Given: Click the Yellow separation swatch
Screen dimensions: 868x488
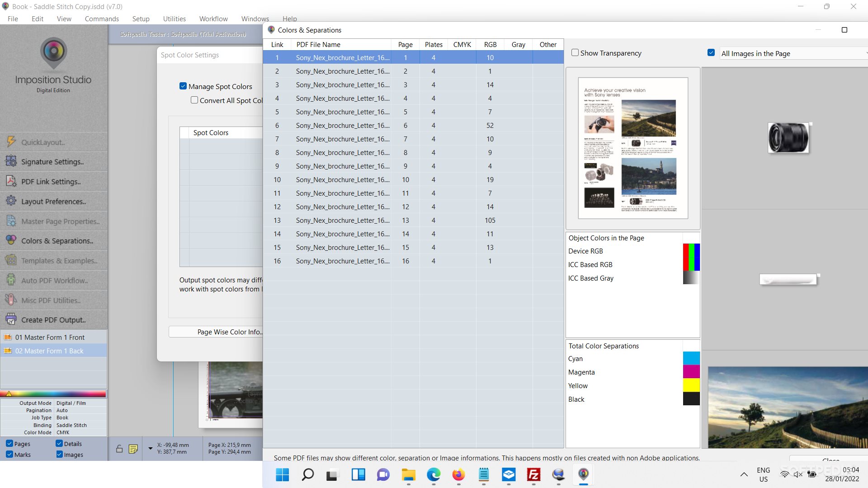Looking at the screenshot, I should pyautogui.click(x=691, y=385).
